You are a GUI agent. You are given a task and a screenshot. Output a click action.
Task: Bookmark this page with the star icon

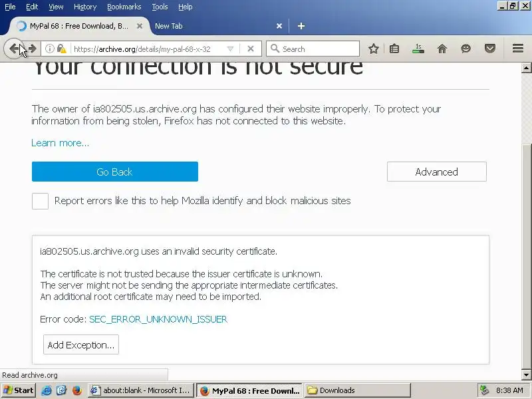click(x=374, y=49)
